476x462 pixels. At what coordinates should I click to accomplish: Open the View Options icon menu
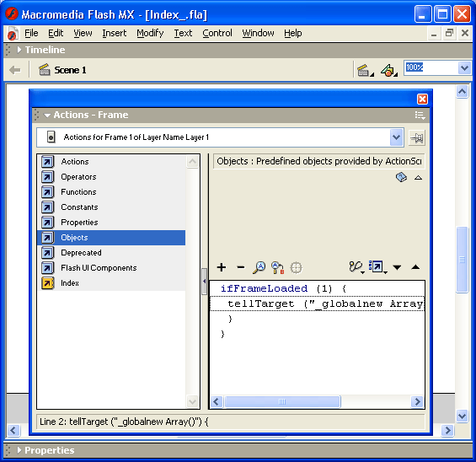[377, 267]
